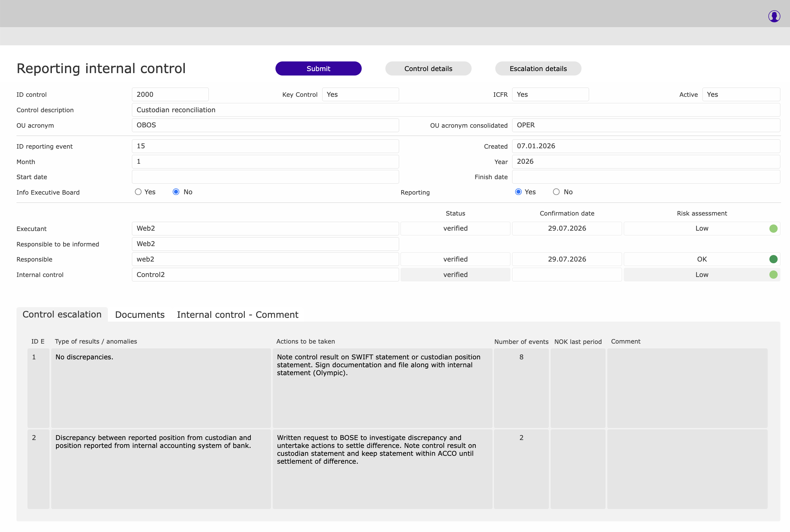Click the ID E cell of row 1
This screenshot has width=790, height=532.
click(x=38, y=388)
